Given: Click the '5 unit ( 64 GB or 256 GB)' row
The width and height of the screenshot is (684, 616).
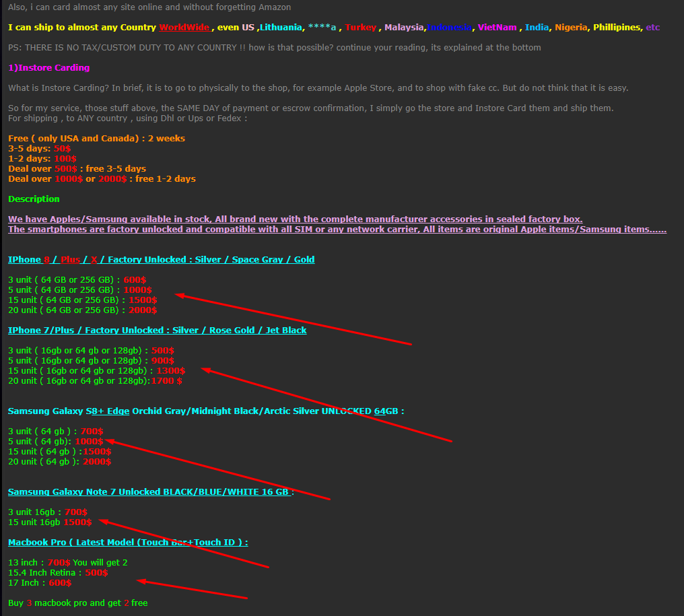Looking at the screenshot, I should click(80, 289).
